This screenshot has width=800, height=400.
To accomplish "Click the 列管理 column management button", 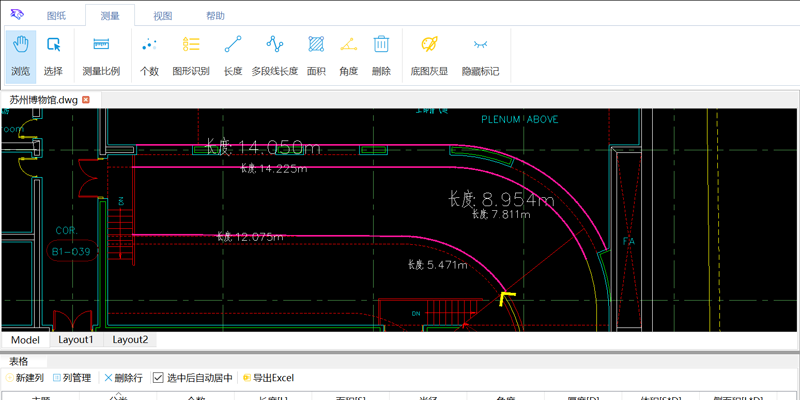I will click(72, 378).
